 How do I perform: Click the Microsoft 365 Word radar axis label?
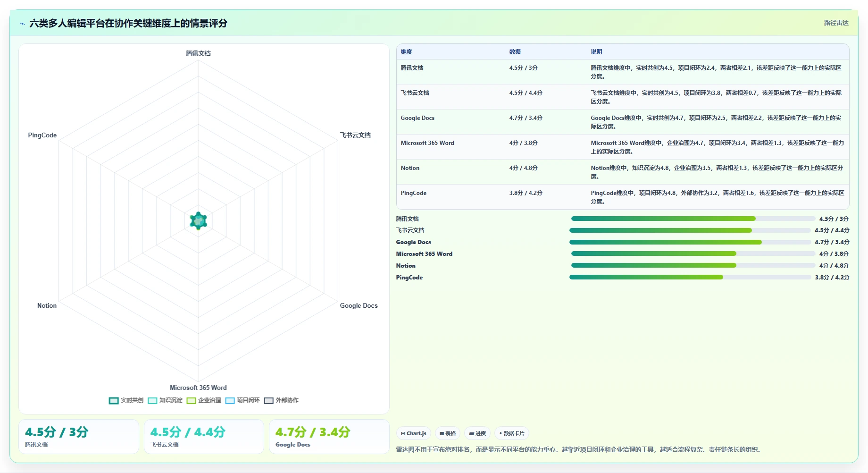click(198, 388)
